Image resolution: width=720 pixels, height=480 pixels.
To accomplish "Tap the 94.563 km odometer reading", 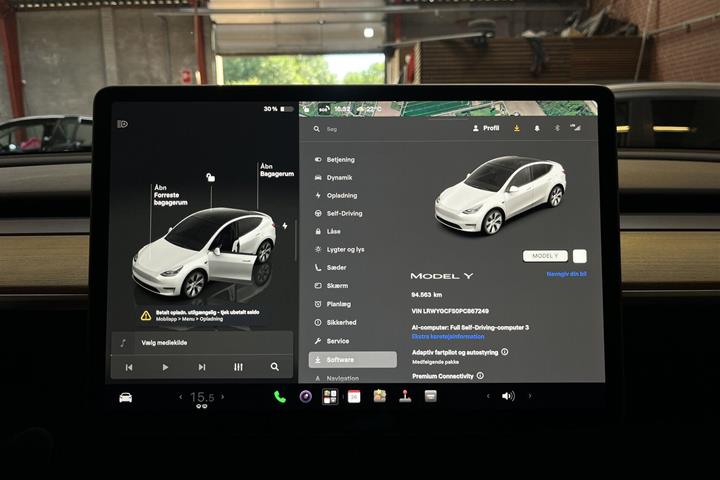I will pos(427,295).
